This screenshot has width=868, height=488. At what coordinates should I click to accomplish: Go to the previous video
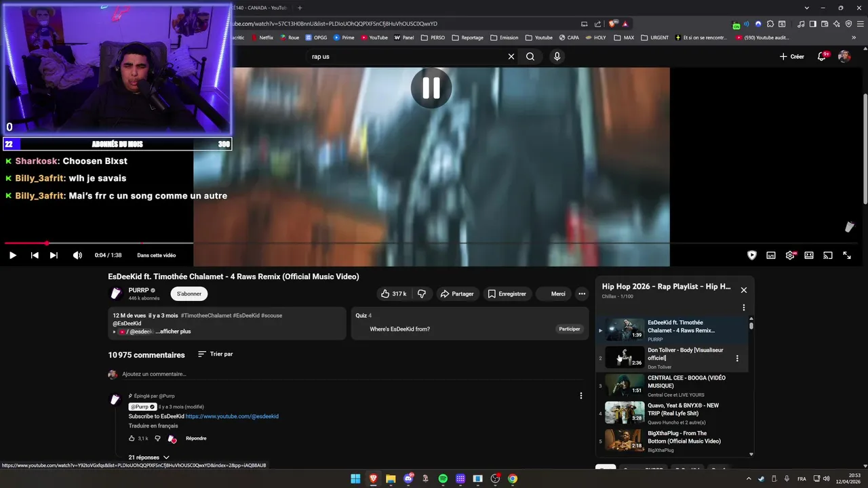point(35,256)
